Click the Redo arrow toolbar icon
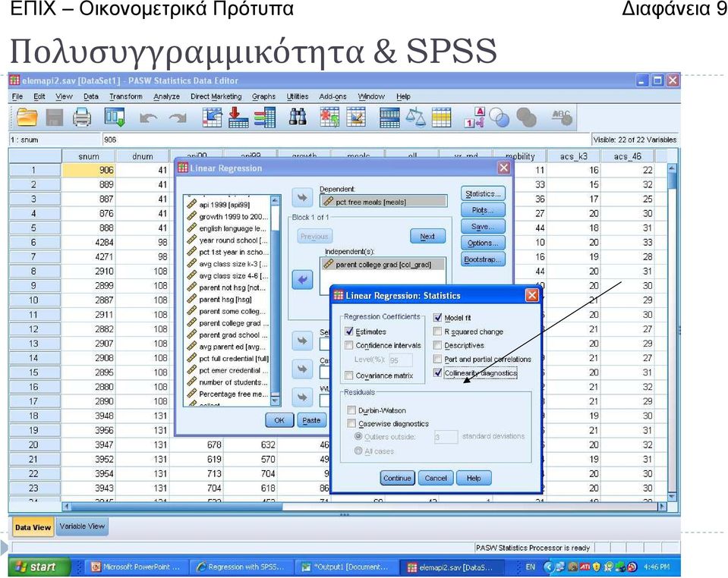 [x=178, y=118]
